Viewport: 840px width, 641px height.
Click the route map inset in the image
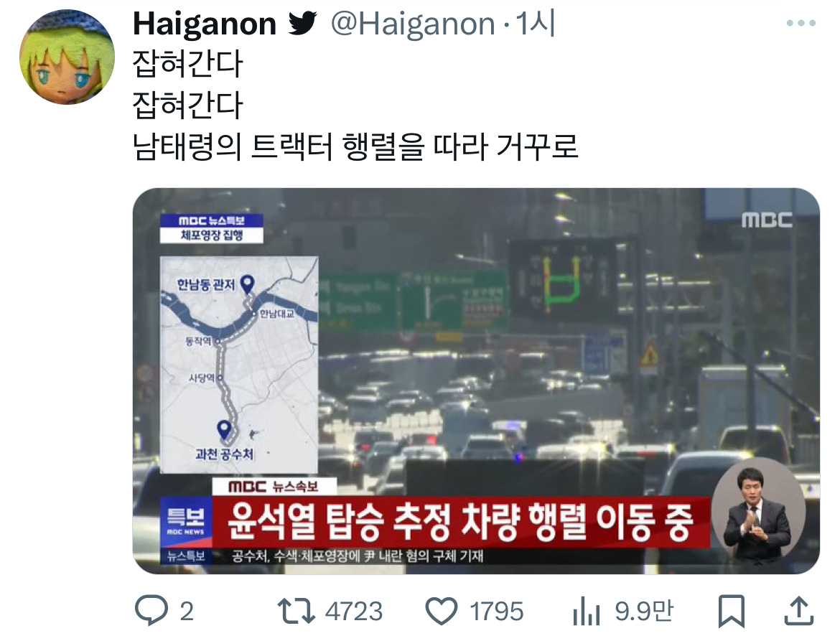pos(239,365)
